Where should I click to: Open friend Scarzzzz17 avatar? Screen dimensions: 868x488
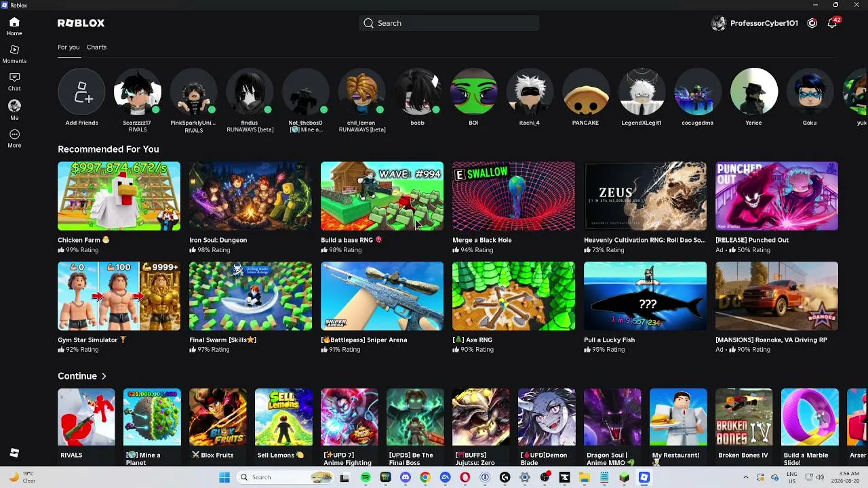(x=138, y=91)
